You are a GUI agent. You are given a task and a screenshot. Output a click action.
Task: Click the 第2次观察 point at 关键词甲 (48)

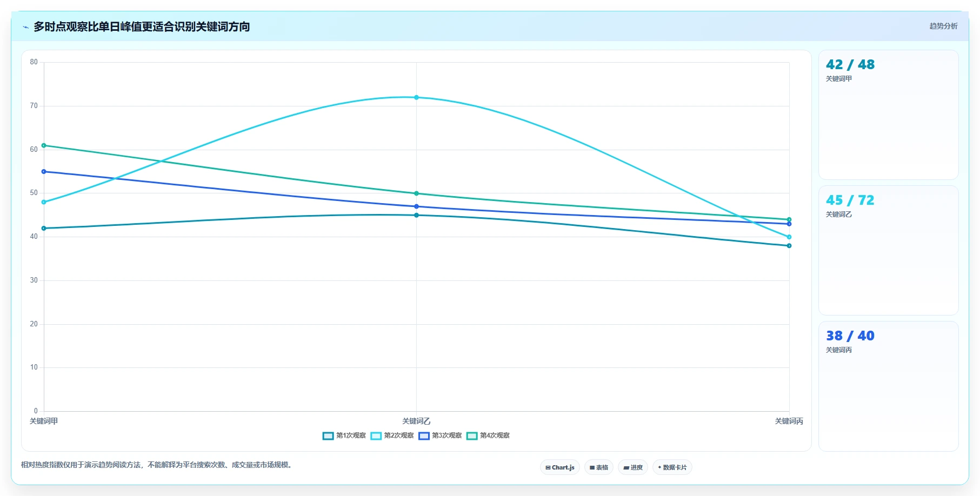click(44, 202)
